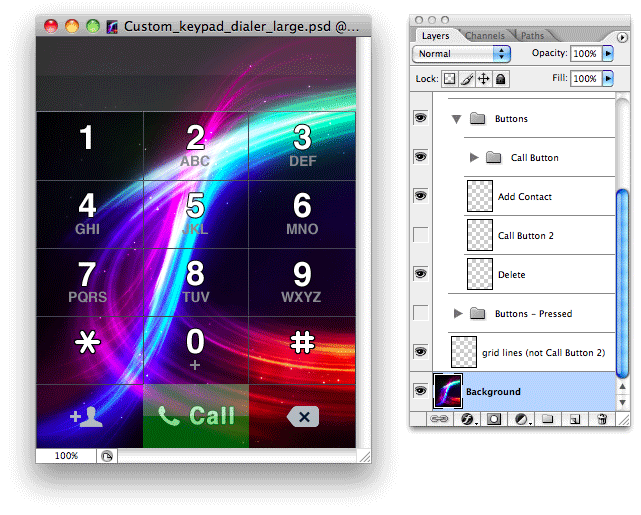Click keypad digit 0 plus
The width and height of the screenshot is (641, 515).
click(195, 350)
